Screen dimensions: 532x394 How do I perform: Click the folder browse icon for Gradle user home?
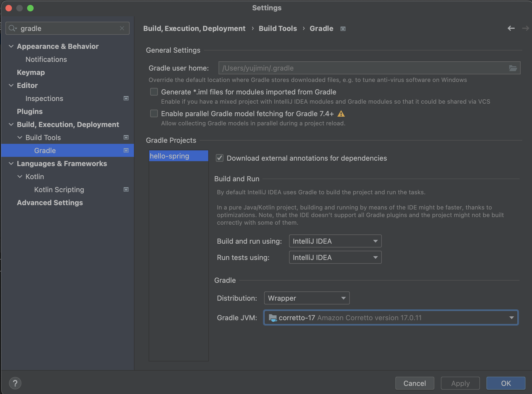click(x=513, y=68)
